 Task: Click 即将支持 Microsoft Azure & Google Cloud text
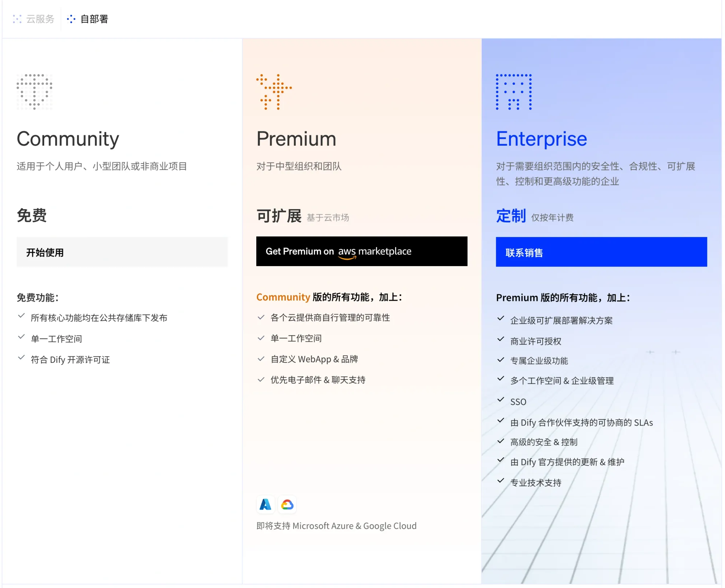tap(336, 526)
